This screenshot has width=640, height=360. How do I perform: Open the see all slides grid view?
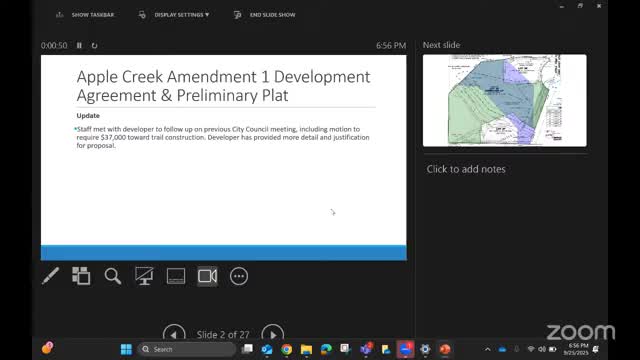(81, 276)
